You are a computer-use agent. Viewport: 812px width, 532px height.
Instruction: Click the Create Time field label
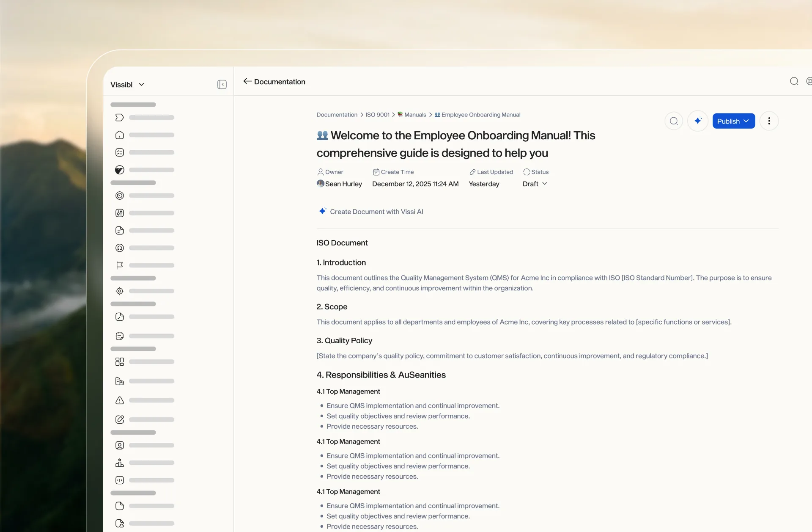coord(393,172)
